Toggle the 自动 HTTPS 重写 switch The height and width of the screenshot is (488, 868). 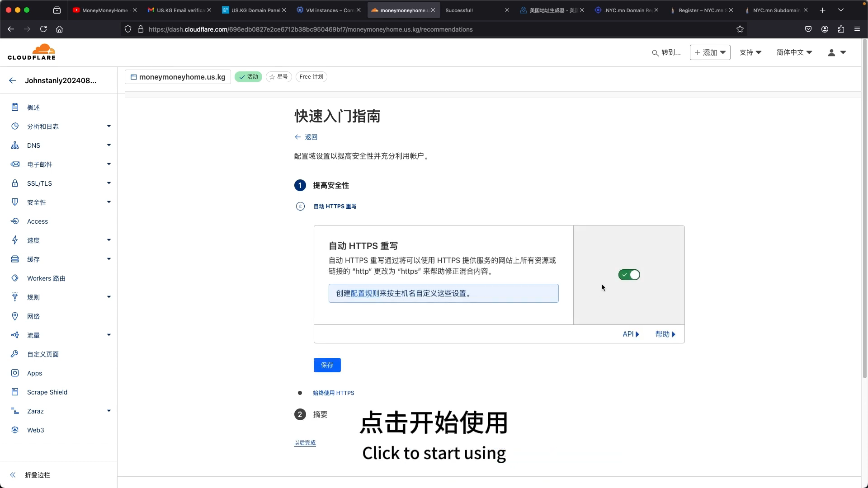click(629, 275)
